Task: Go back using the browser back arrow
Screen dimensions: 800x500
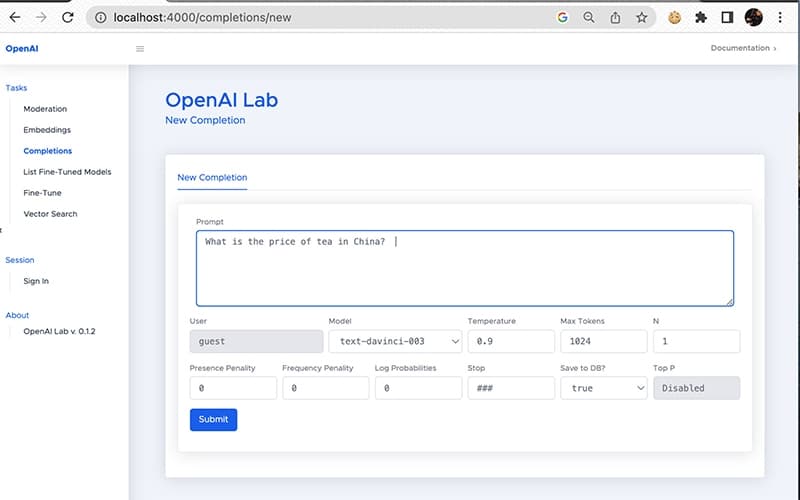Action: pos(12,17)
